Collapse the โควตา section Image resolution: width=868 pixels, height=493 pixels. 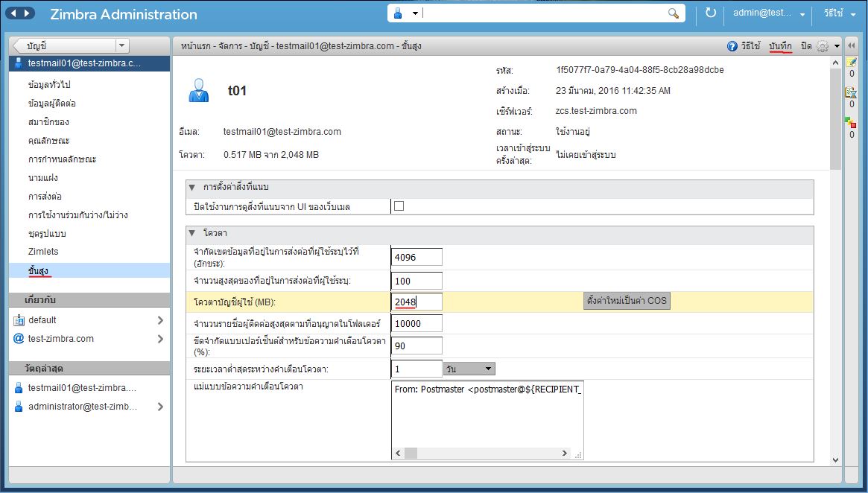click(x=192, y=233)
